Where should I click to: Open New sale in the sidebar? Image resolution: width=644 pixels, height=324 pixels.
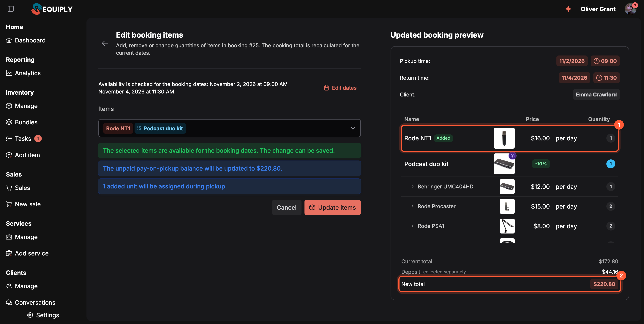pos(23,204)
